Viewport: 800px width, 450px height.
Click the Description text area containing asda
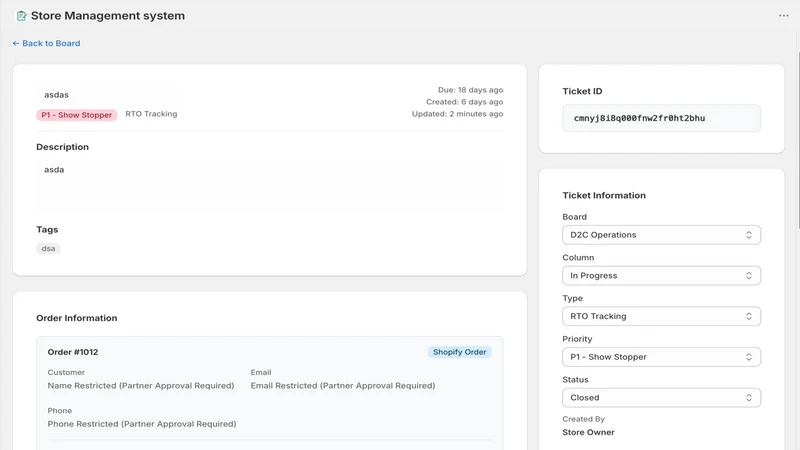pos(269,186)
